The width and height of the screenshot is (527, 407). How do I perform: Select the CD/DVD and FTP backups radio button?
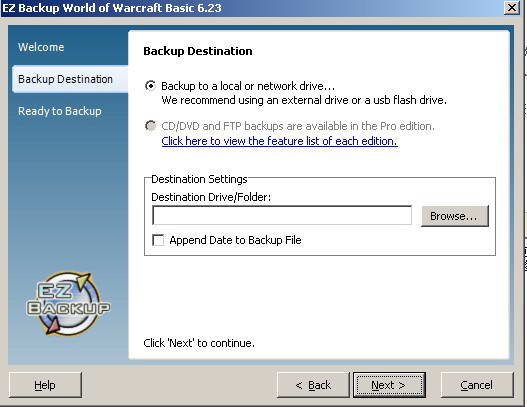[150, 126]
